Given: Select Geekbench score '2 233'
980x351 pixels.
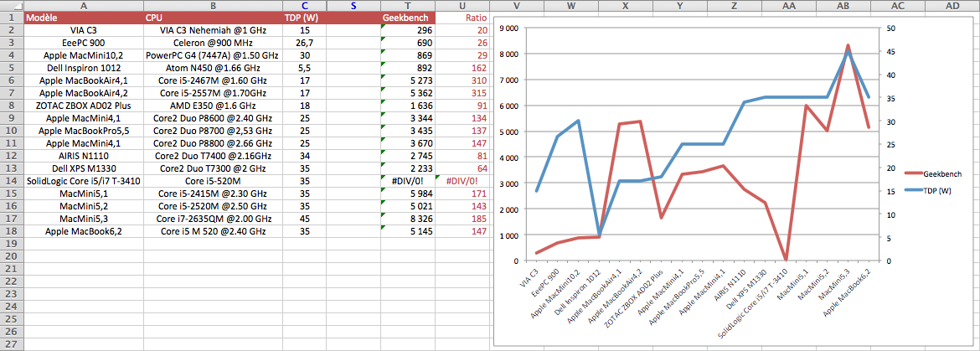Looking at the screenshot, I should pos(408,168).
